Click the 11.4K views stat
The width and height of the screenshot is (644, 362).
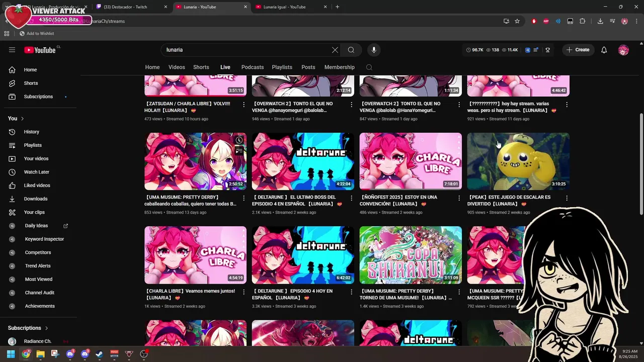pyautogui.click(x=509, y=50)
